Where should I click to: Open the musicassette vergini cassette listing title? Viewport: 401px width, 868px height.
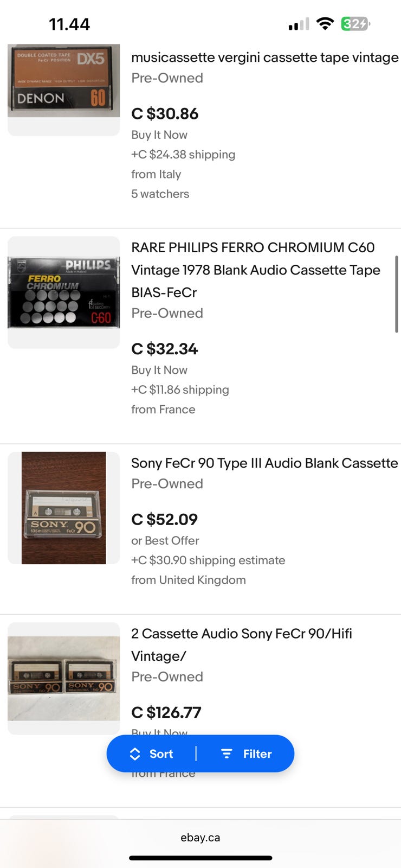pos(264,58)
